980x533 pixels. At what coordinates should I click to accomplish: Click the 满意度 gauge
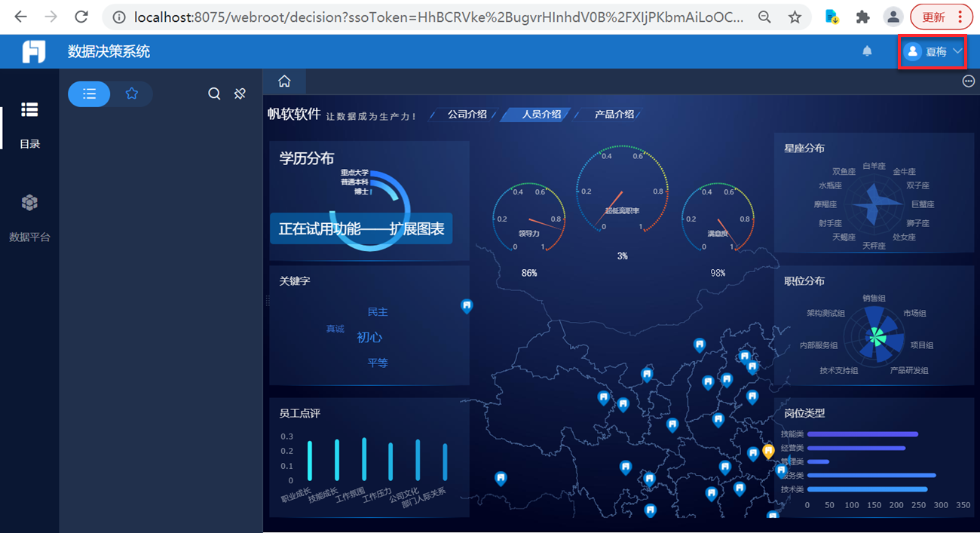[718, 216]
